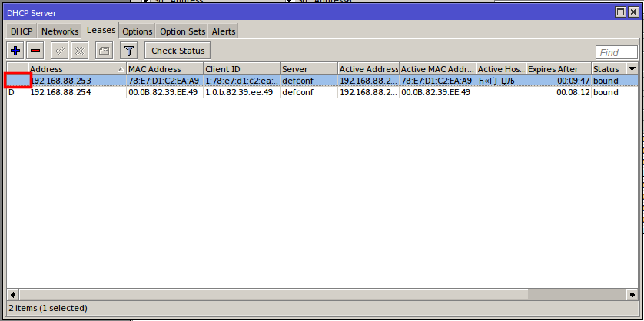Image resolution: width=644 pixels, height=321 pixels.
Task: Click MAC 78:E7:D1:C2:EA:A9 in MAC Address column
Action: [x=164, y=81]
